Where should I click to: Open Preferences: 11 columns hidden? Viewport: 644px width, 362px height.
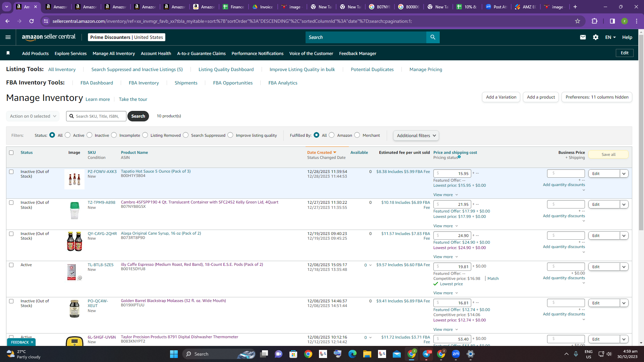tap(597, 97)
